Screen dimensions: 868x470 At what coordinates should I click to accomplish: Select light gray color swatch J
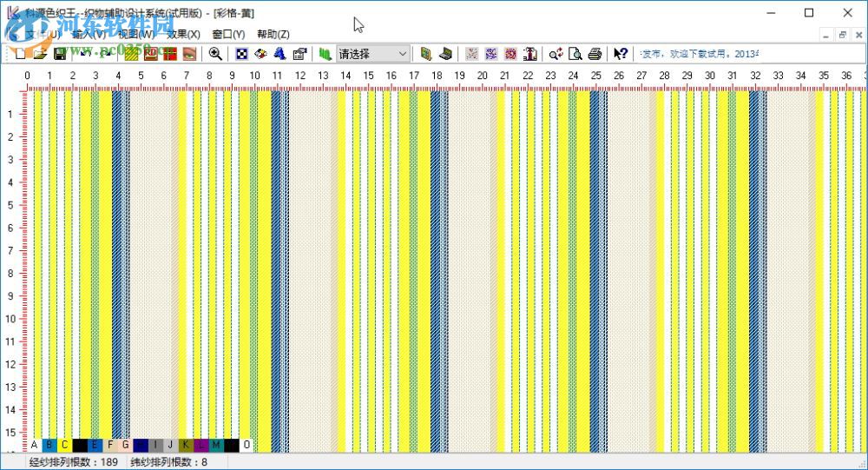[x=170, y=445]
